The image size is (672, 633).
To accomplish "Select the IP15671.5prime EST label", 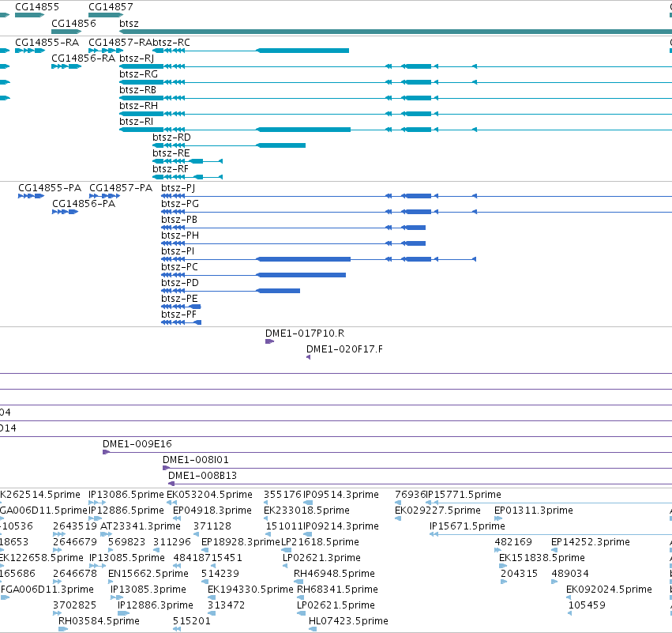I will pyautogui.click(x=467, y=526).
